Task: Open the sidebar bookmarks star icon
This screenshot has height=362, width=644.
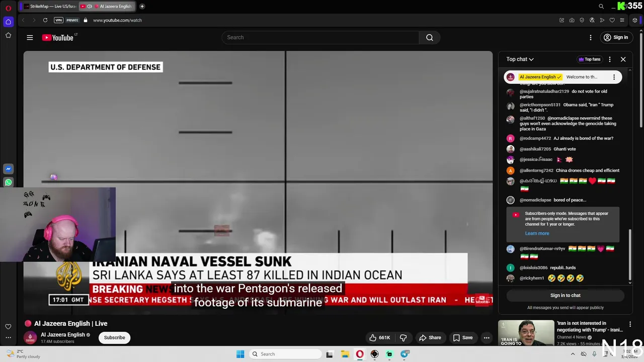Action: (x=8, y=35)
